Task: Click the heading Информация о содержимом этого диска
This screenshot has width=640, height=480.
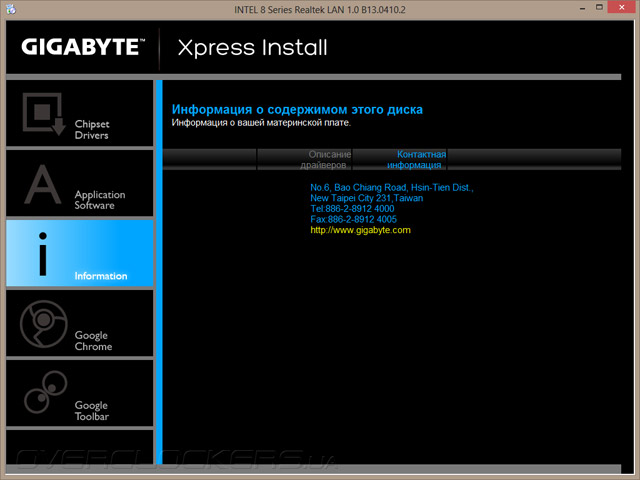Action: [297, 109]
